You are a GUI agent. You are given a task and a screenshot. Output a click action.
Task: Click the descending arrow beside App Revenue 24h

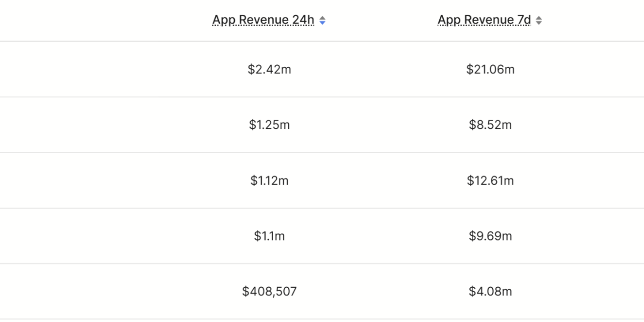(x=323, y=23)
